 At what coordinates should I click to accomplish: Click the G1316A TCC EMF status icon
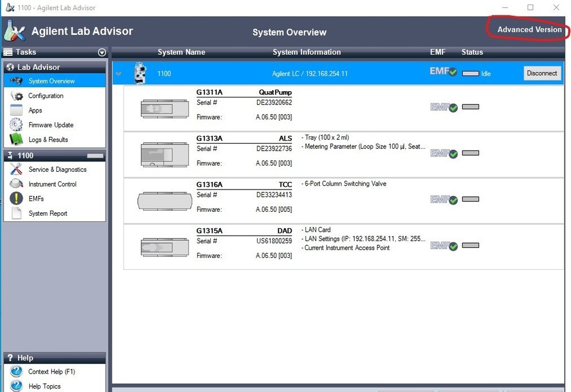click(x=444, y=200)
